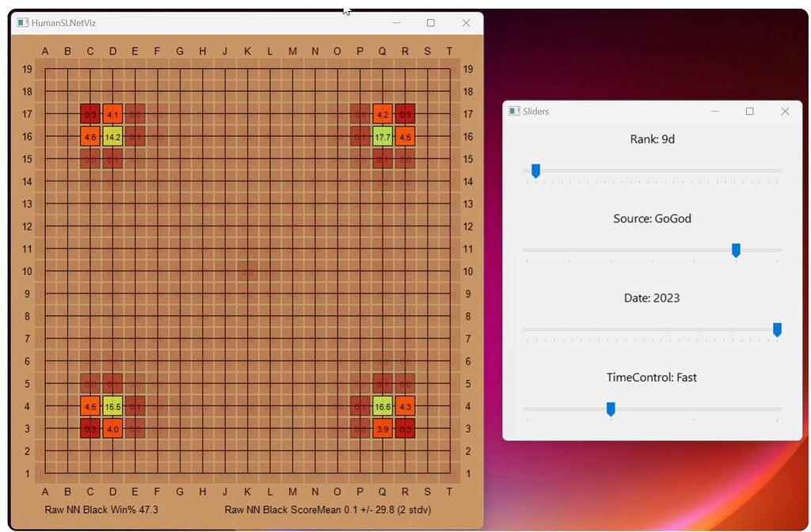Click the HumanSLNetViz title bar application icon

pyautogui.click(x=22, y=23)
